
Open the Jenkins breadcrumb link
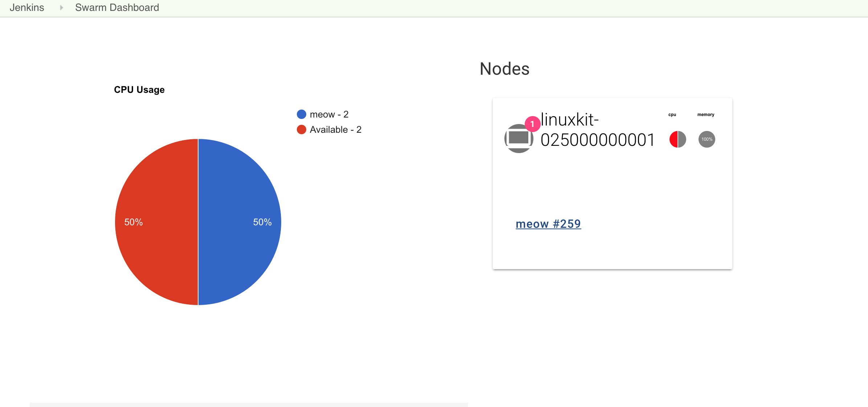27,8
